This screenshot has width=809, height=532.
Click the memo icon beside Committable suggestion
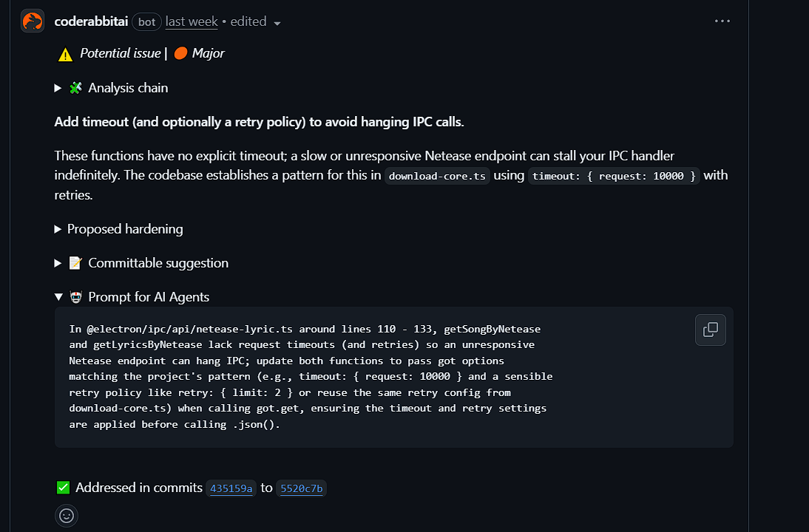tap(75, 263)
